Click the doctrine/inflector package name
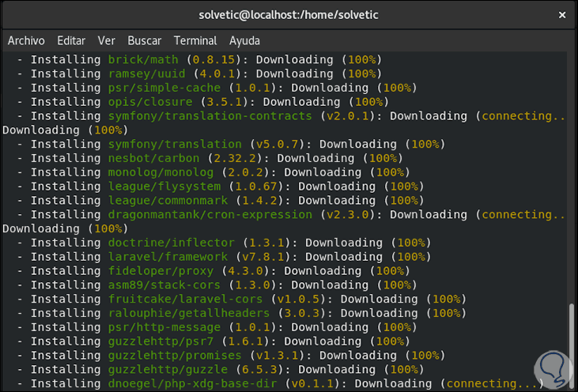578x392 pixels. coord(172,243)
